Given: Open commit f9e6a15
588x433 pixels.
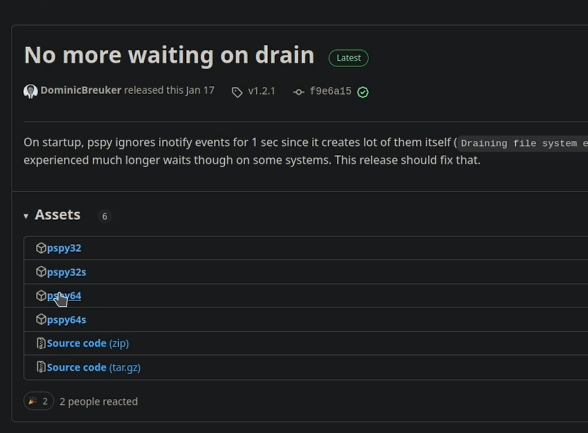Looking at the screenshot, I should [331, 91].
